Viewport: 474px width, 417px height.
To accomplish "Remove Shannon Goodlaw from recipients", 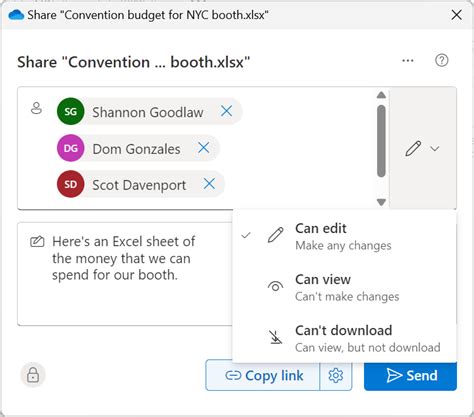I will pos(226,111).
